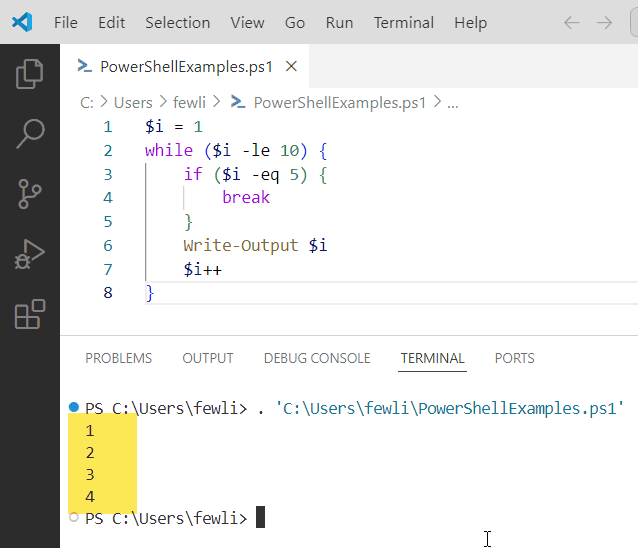
Task: Open the File menu
Action: tap(65, 22)
